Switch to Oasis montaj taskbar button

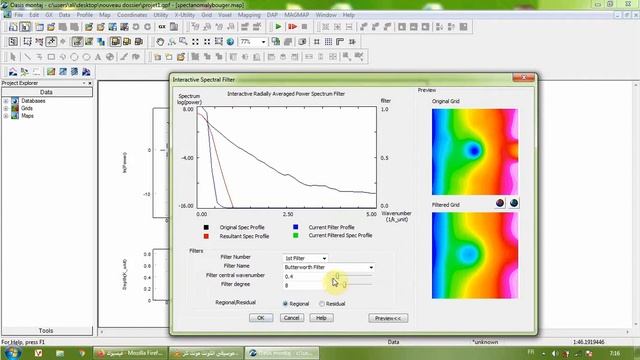[x=282, y=353]
